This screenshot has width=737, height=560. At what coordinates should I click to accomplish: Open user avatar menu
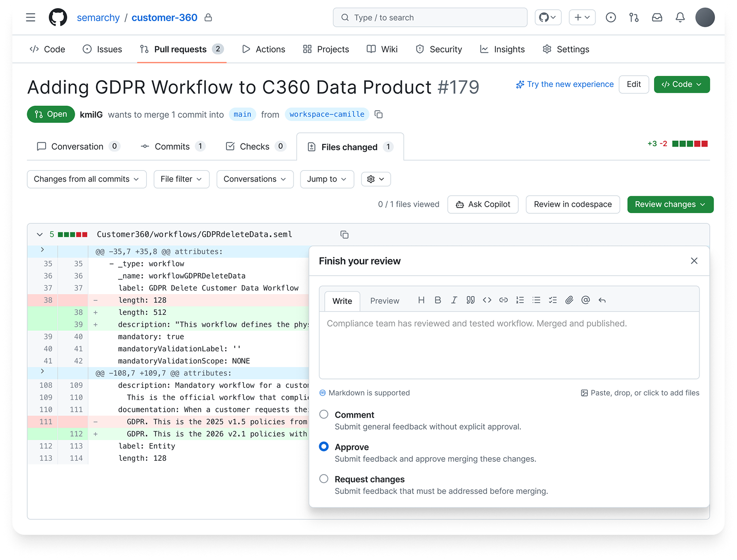[705, 17]
